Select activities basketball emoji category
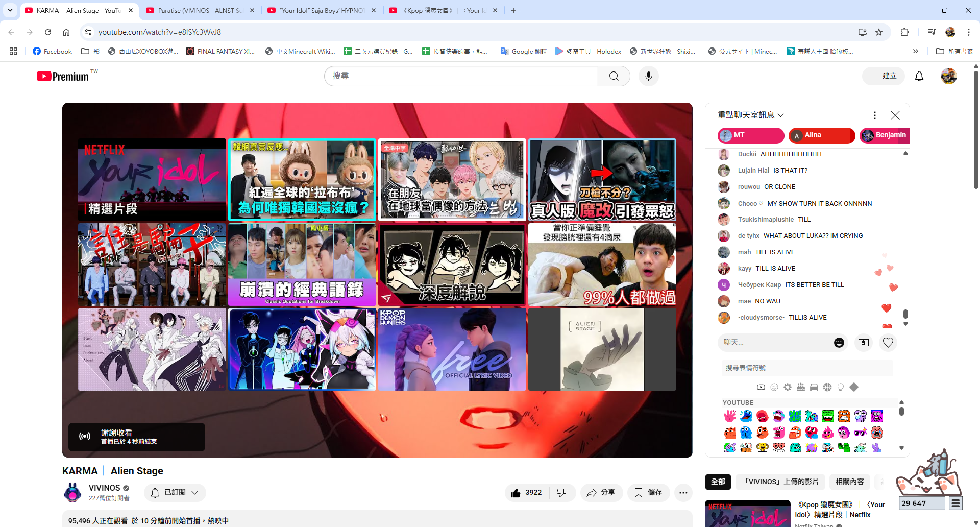Image resolution: width=980 pixels, height=527 pixels. [x=827, y=387]
